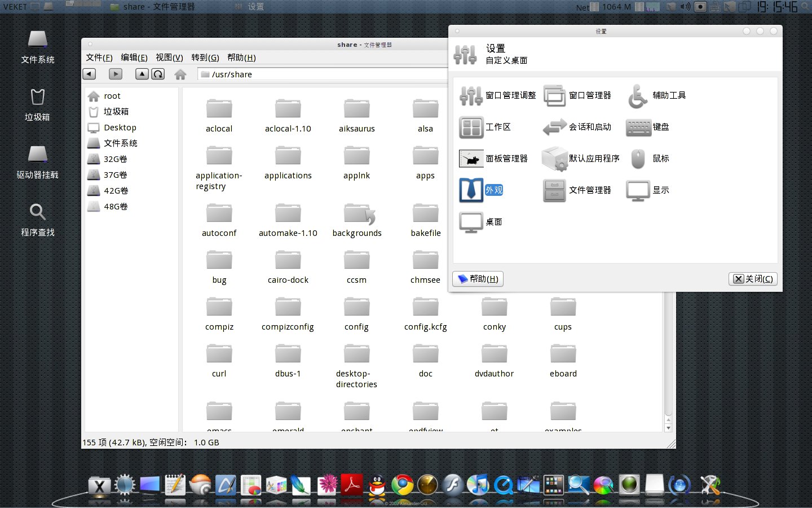812x508 pixels.
Task: Select the conky folder
Action: coord(495,314)
